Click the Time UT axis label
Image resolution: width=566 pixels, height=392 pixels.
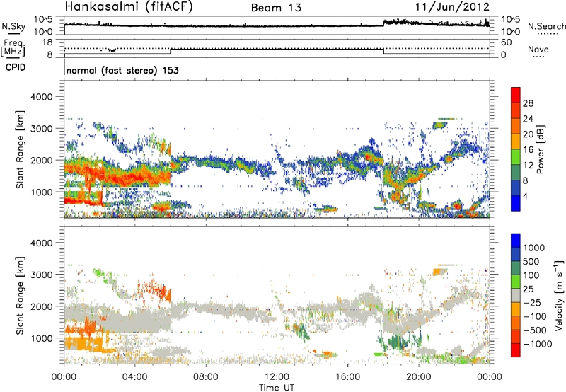pos(277,387)
